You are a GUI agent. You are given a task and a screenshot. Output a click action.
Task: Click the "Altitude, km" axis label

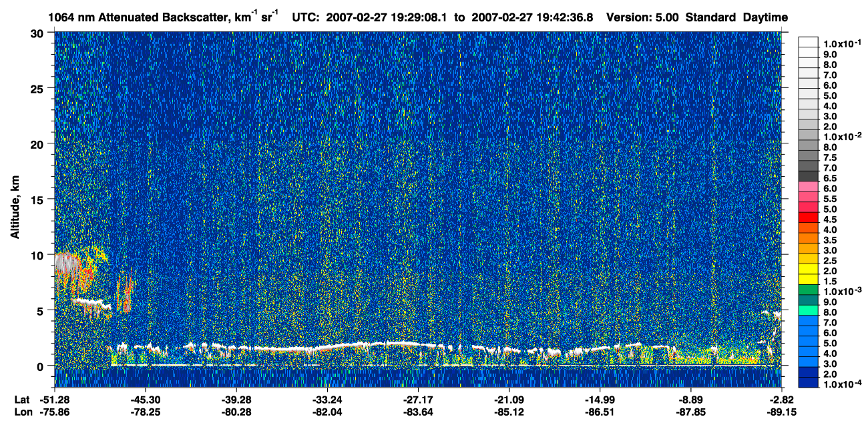15,208
